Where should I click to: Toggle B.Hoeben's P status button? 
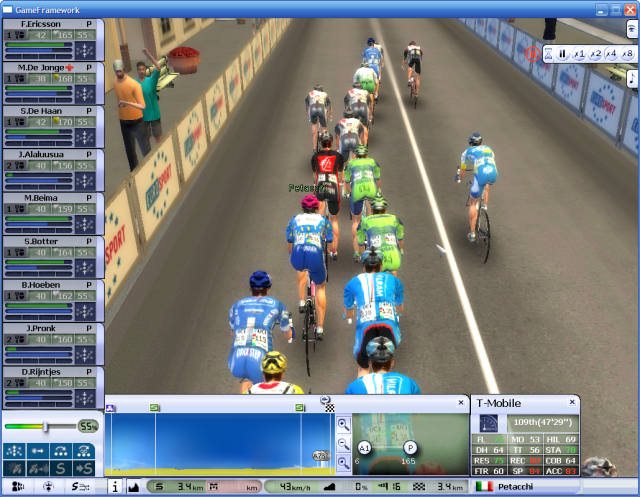pos(89,284)
